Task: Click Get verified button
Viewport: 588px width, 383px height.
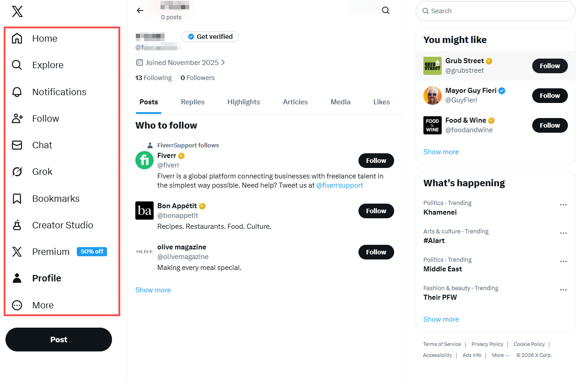Action: point(210,37)
